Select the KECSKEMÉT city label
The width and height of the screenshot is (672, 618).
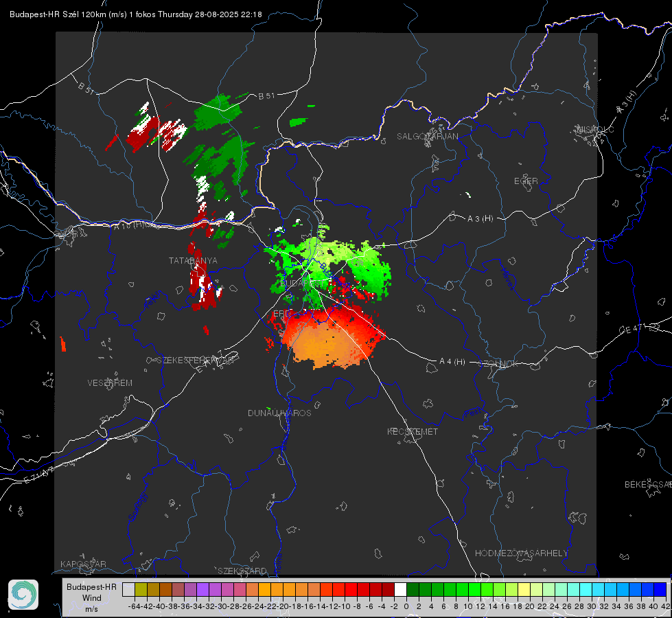413,431
